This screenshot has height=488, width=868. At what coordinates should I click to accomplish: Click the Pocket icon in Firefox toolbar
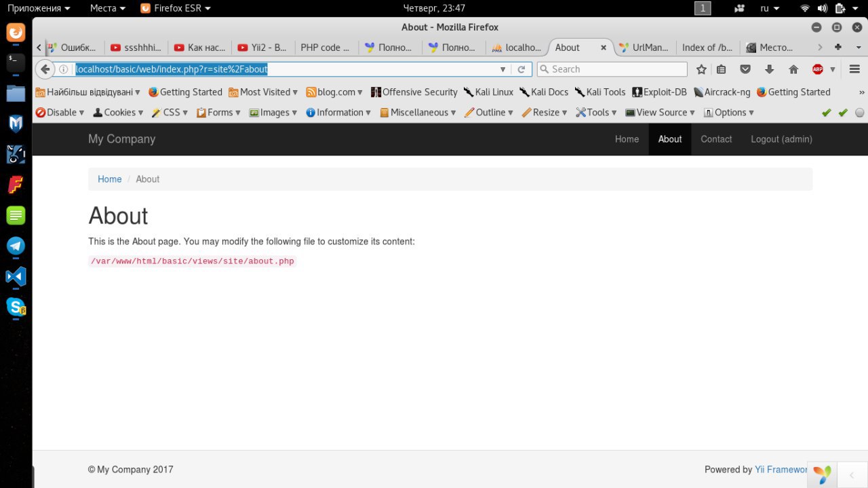tap(745, 69)
